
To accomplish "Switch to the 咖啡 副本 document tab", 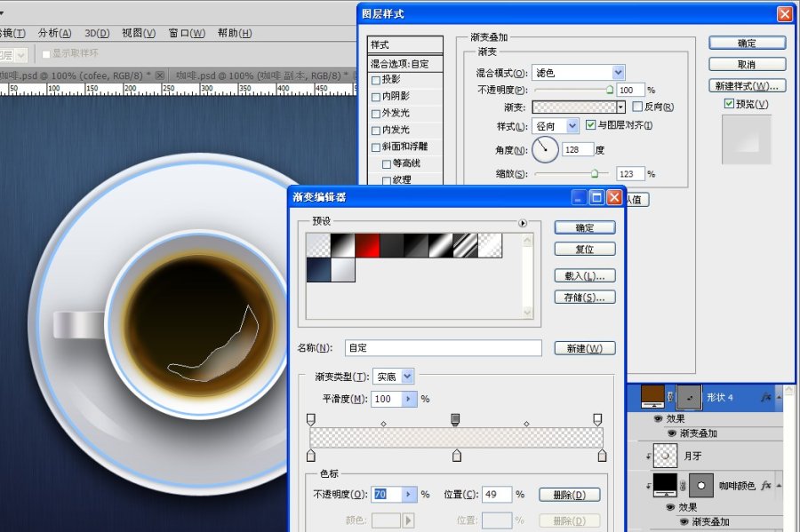I will 260,75.
